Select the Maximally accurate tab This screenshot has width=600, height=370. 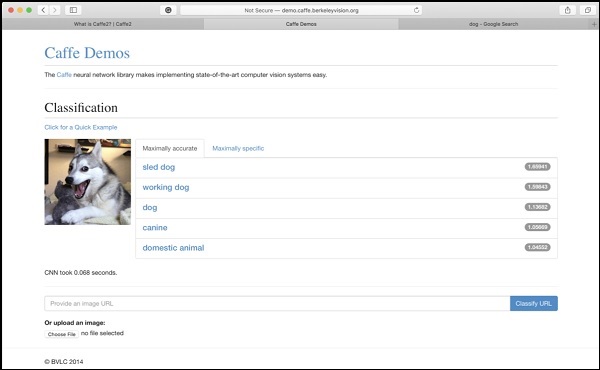point(170,148)
